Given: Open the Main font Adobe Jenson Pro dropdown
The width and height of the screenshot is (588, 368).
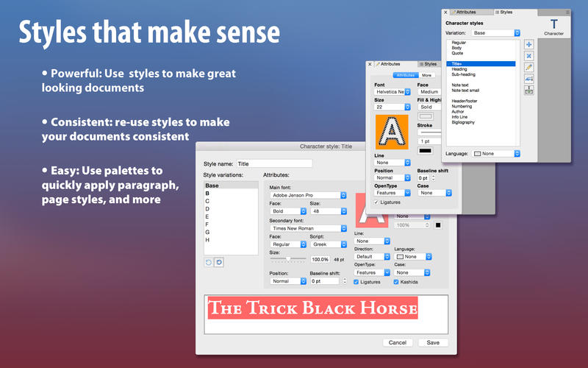Looking at the screenshot, I should 308,195.
